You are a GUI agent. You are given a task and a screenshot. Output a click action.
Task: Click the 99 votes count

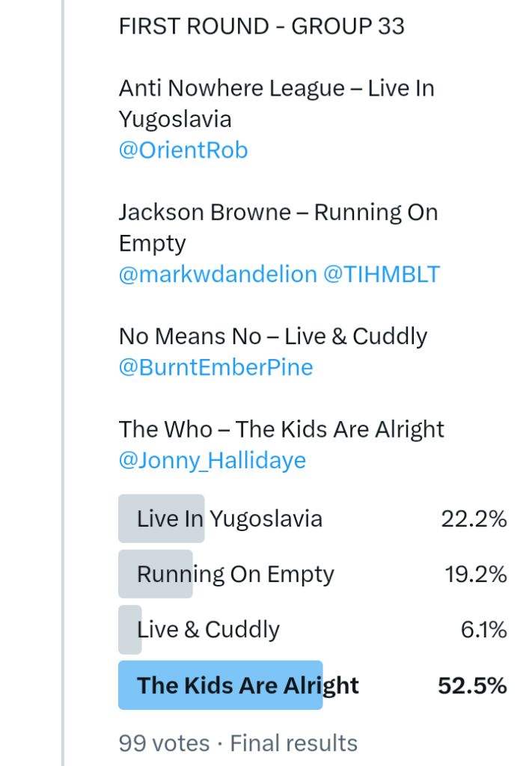[164, 743]
